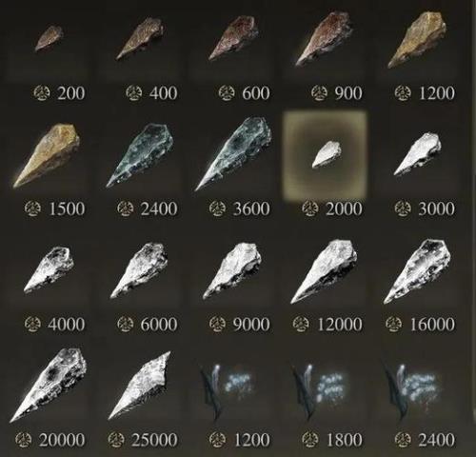The height and width of the screenshot is (457, 476).
Task: Select the somber stone costing 9000
Action: point(232,270)
